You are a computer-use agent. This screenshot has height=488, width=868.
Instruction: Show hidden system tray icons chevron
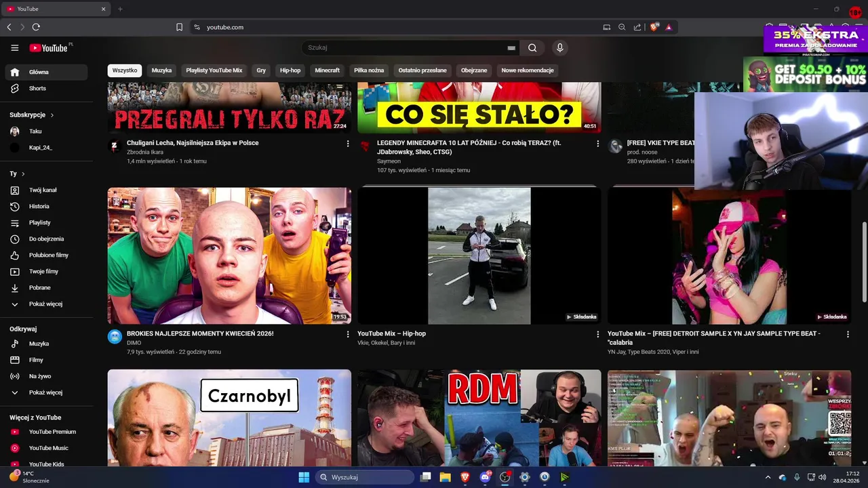click(x=768, y=477)
